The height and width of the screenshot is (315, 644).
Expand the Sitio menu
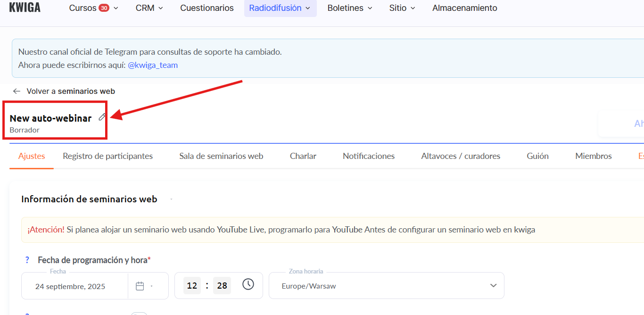click(402, 8)
